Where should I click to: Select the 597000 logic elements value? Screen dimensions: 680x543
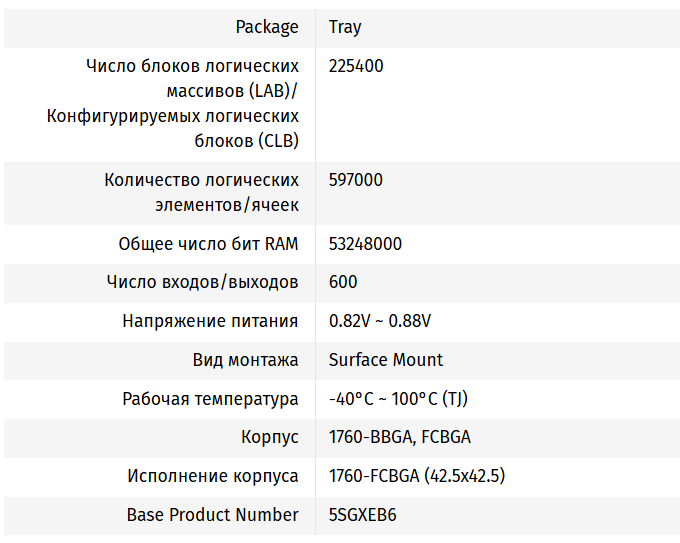(x=356, y=180)
